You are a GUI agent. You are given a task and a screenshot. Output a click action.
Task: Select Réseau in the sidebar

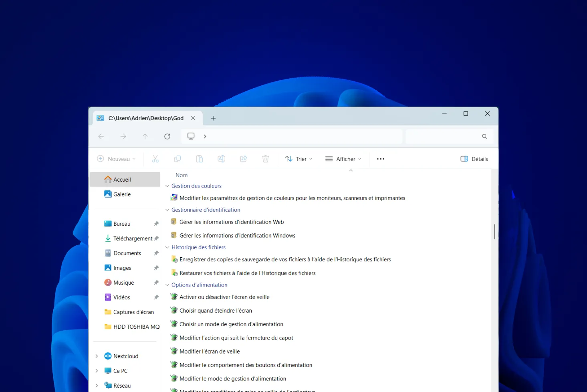[122, 386]
